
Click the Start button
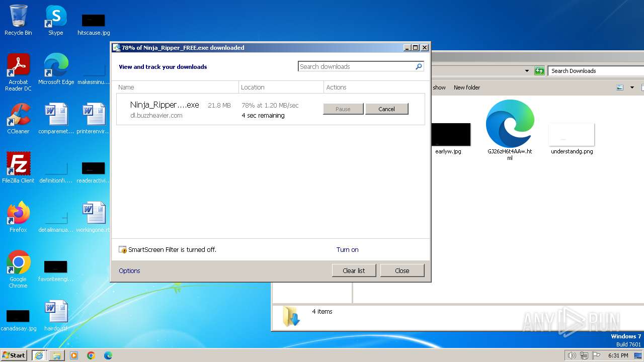click(14, 355)
